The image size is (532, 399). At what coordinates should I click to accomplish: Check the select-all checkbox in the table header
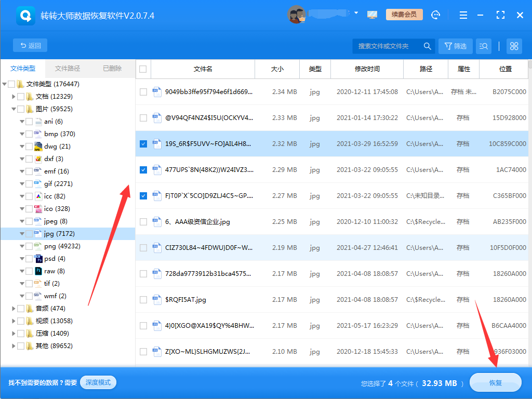coord(143,69)
